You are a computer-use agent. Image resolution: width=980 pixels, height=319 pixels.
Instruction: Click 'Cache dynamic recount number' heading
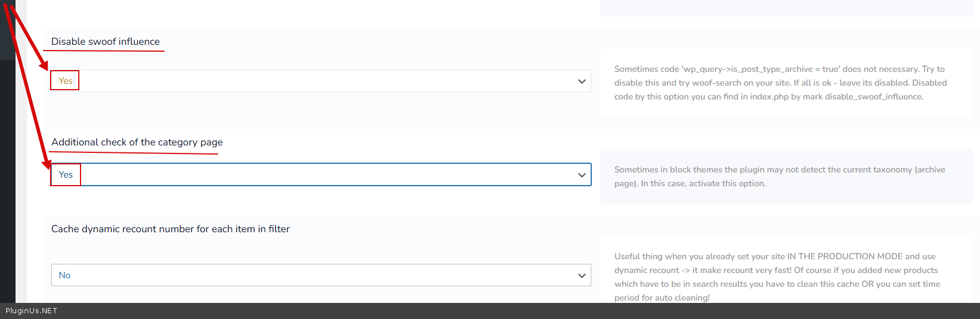(x=170, y=229)
